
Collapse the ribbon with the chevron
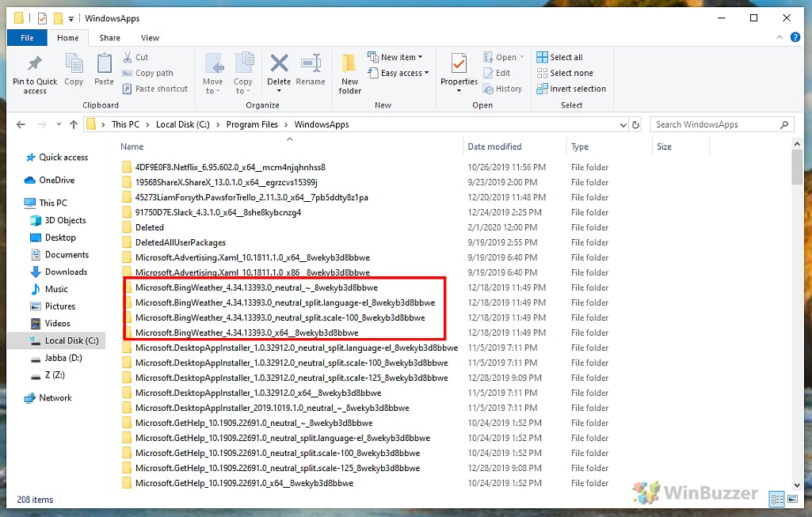coord(780,37)
